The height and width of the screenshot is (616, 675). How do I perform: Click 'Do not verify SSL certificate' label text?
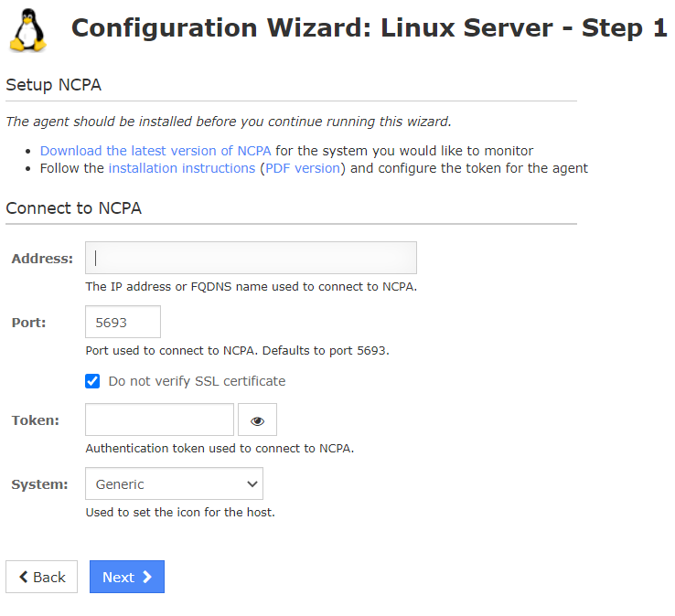click(197, 381)
